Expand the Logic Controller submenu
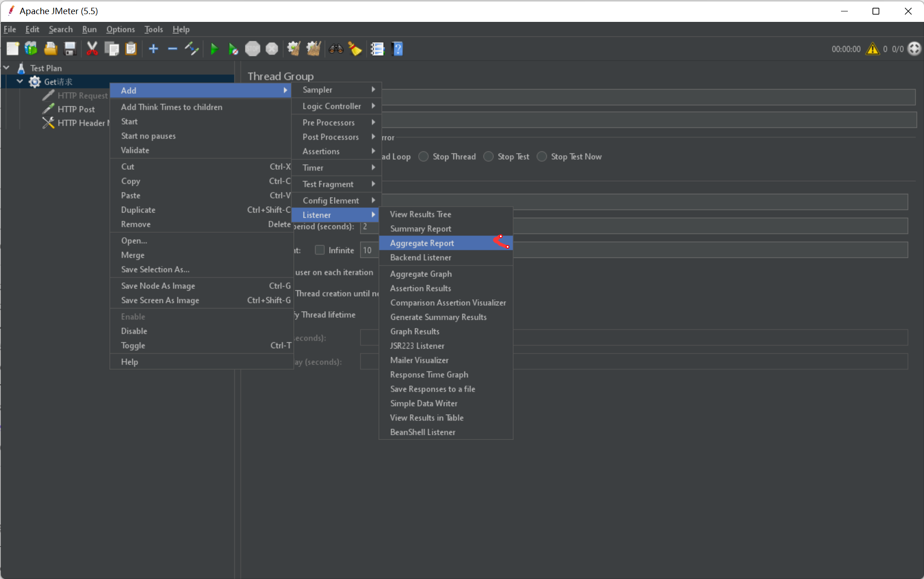924x579 pixels. coord(337,106)
